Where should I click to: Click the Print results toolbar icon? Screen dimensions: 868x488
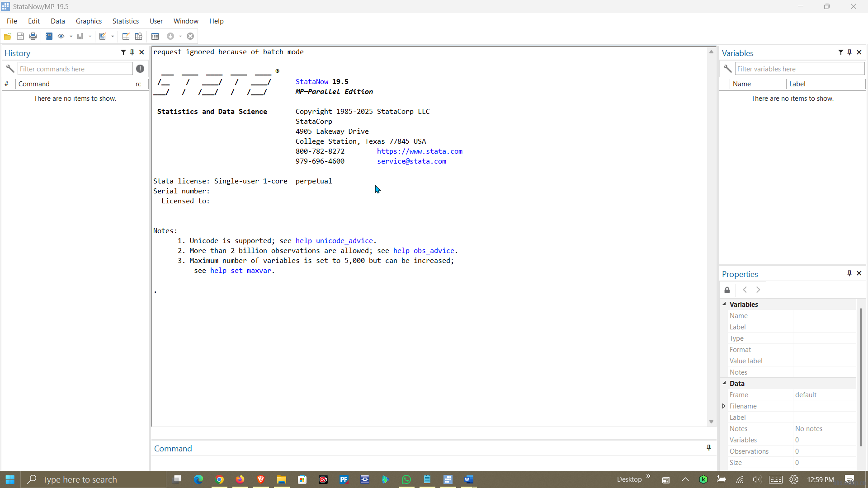tap(33, 36)
